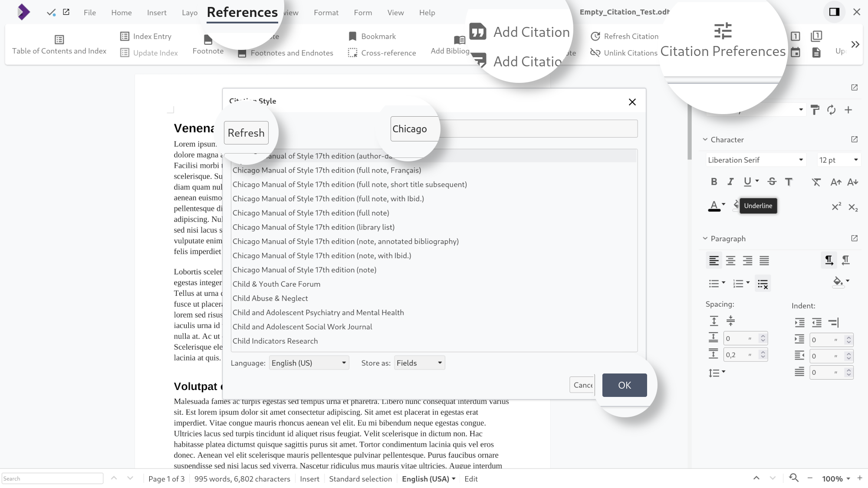The width and height of the screenshot is (868, 488).
Task: Confirm citation style with OK
Action: pos(625,385)
